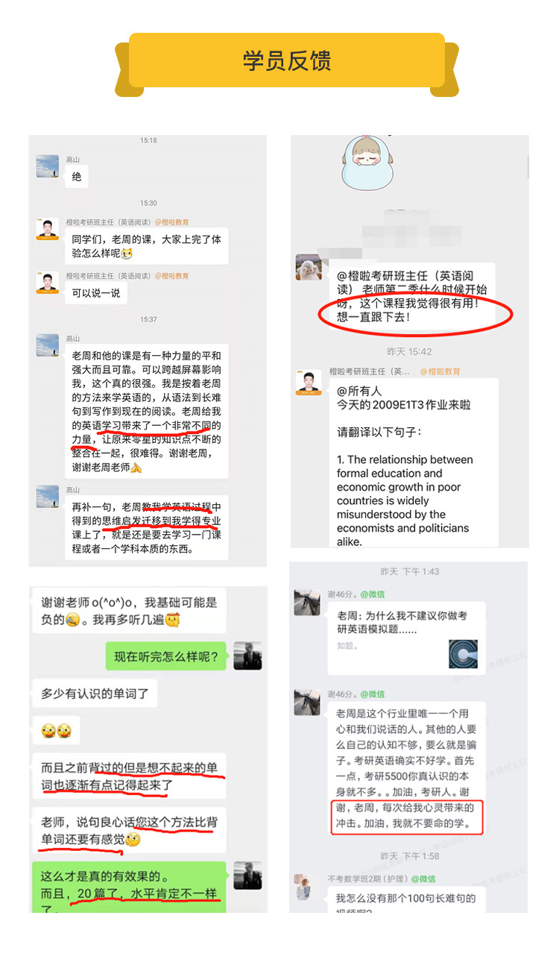This screenshot has width=559, height=980.
Task: Tap the teacher avatar beside '可以说一说' message
Action: tap(47, 282)
